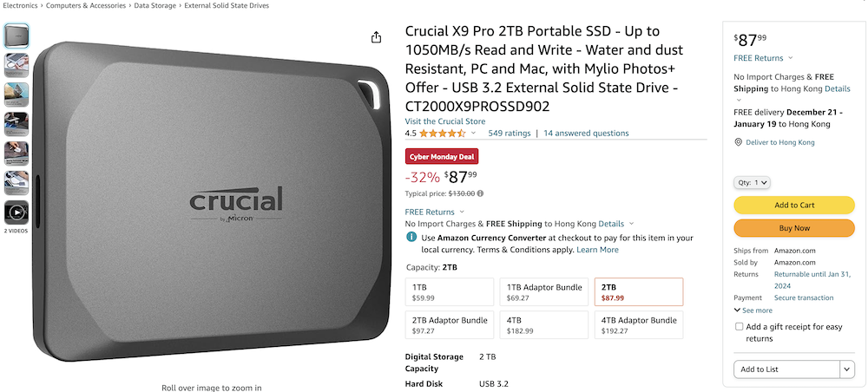Click the share icon above product image

[377, 37]
